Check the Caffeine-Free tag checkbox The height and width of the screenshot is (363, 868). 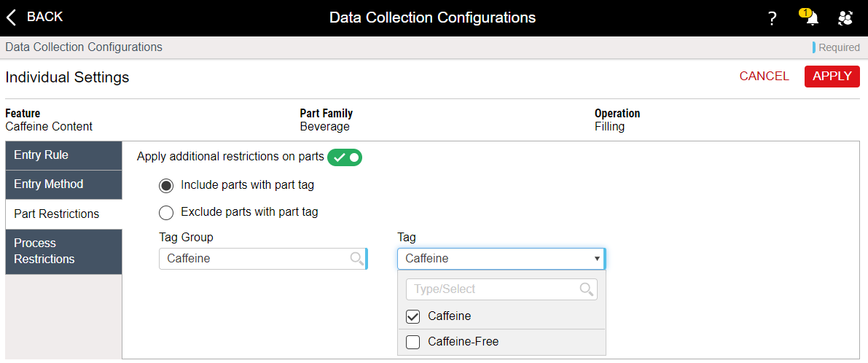(413, 342)
